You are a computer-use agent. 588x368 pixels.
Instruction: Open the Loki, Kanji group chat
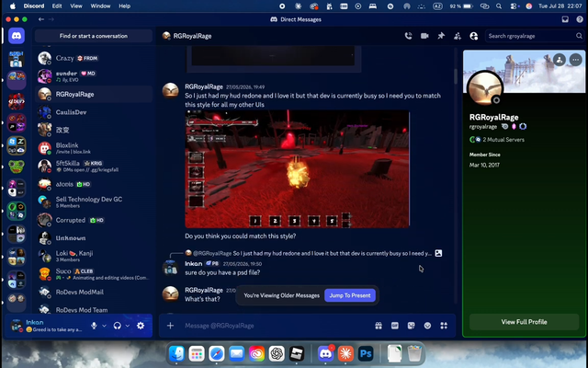[94, 256]
